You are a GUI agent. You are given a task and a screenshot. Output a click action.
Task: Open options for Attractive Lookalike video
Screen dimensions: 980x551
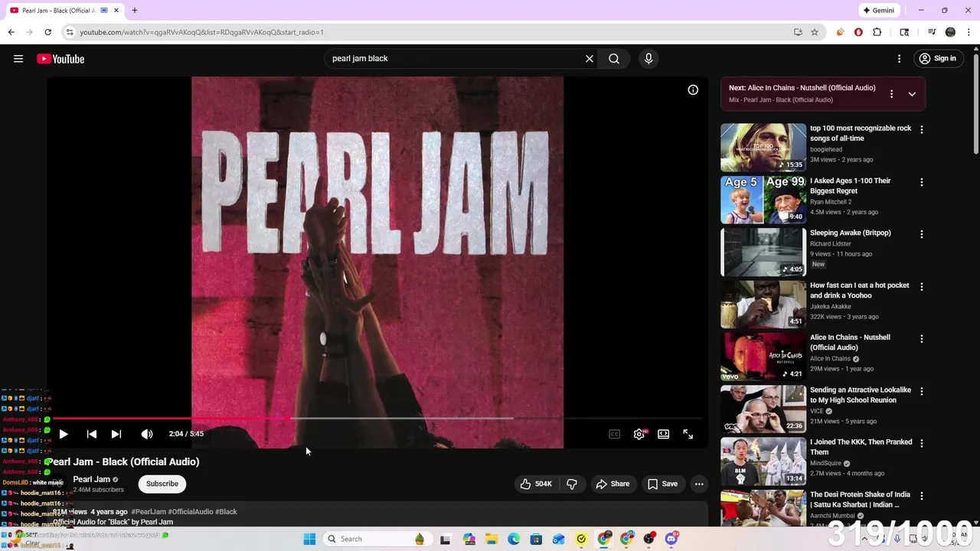[x=922, y=391]
